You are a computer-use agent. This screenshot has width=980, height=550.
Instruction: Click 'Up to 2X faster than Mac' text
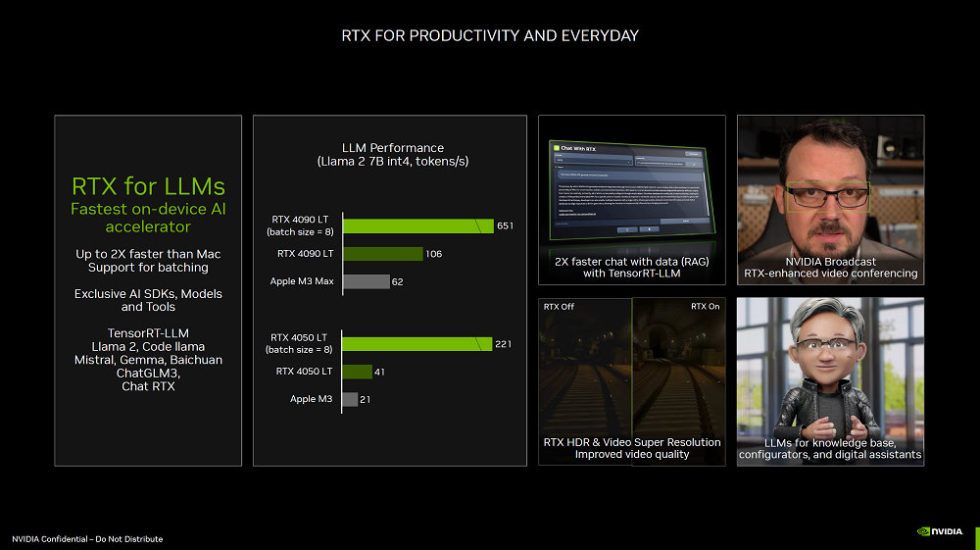148,254
